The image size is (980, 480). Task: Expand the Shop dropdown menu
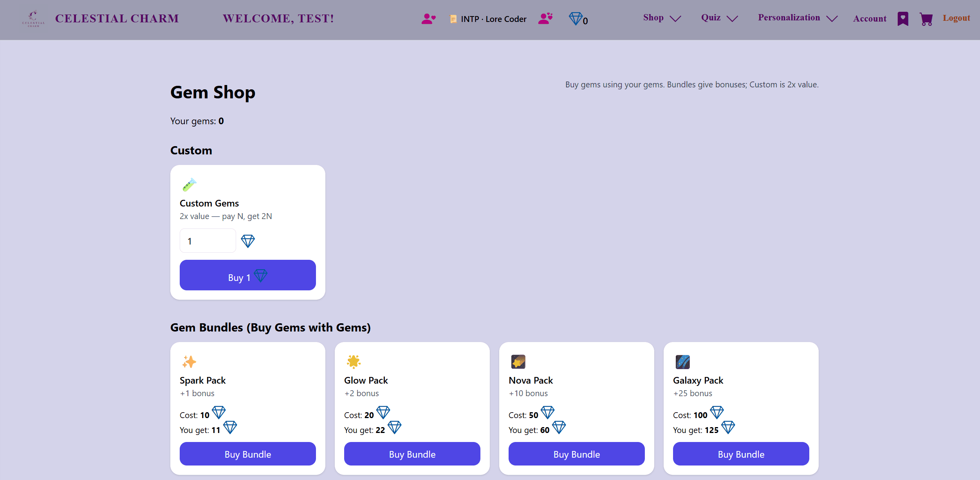662,18
